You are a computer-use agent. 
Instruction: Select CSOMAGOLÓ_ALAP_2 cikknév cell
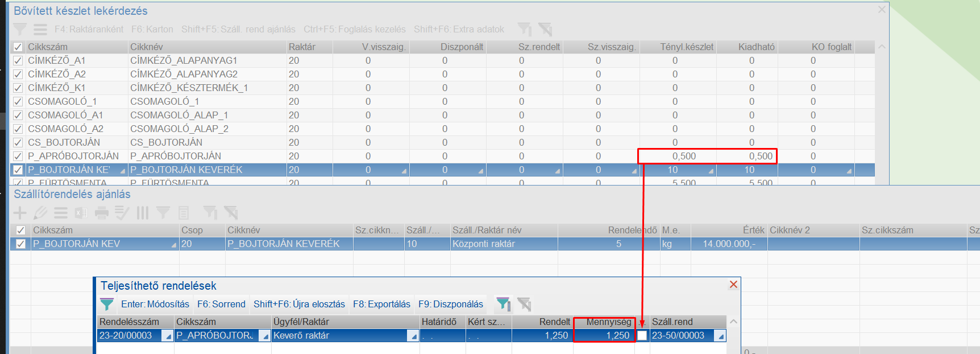(x=207, y=129)
